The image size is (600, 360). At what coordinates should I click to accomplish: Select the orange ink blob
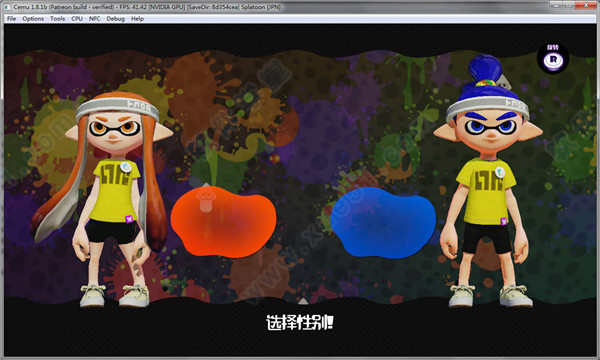coord(223,222)
